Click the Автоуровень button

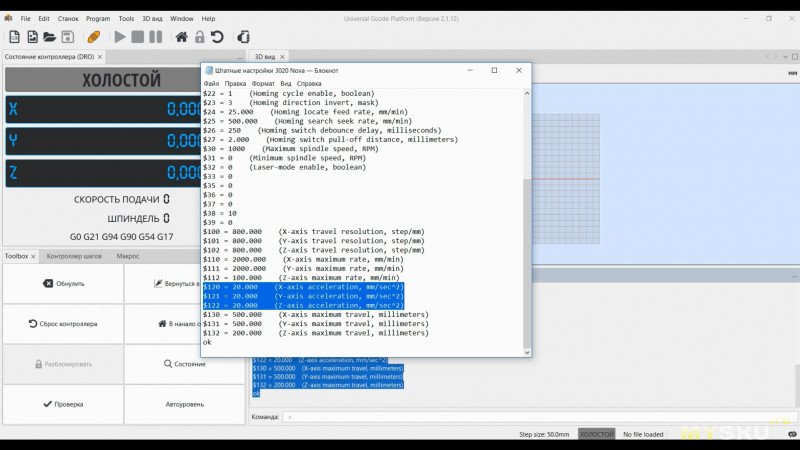[185, 404]
